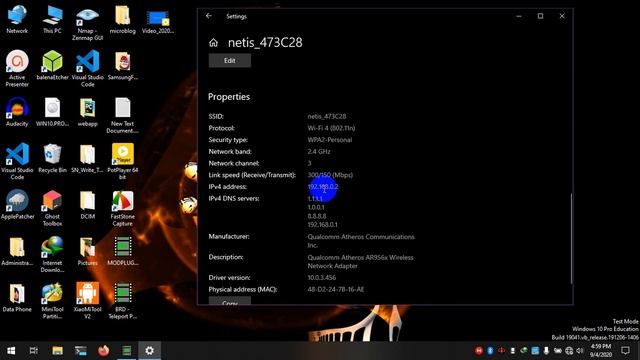The height and width of the screenshot is (360, 640).
Task: Select the ApplePatcher desktop icon
Action: coord(17,205)
